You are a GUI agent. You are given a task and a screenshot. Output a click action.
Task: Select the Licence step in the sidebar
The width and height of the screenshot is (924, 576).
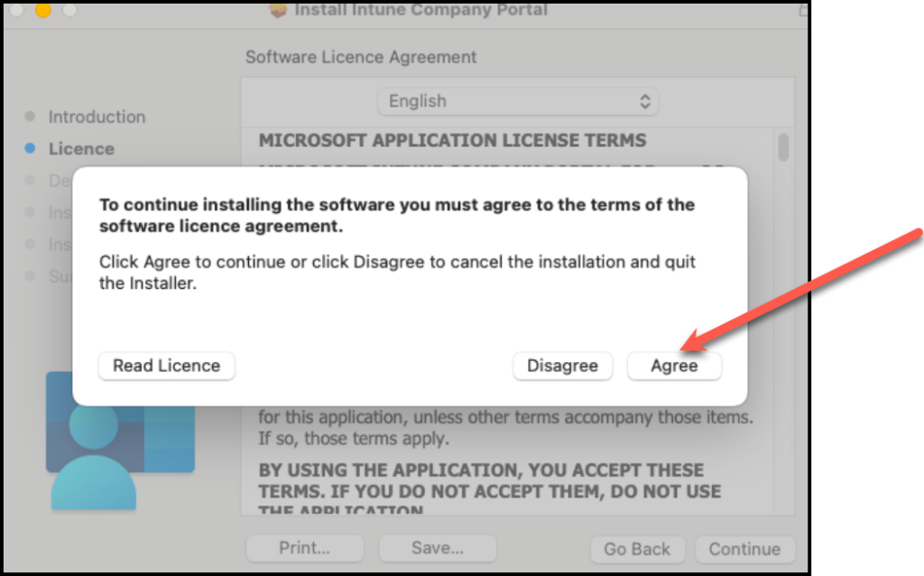click(x=81, y=149)
